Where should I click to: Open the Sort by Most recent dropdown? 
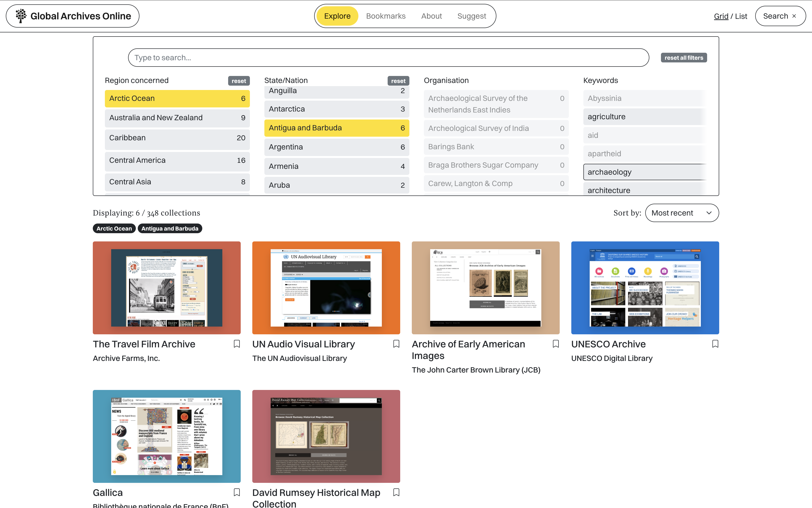coord(682,213)
